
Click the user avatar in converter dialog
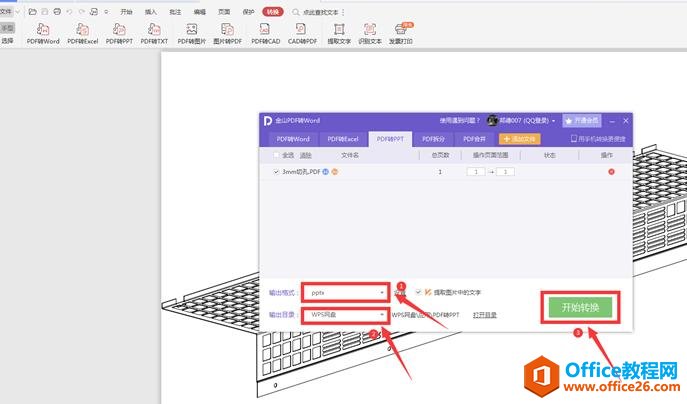point(492,120)
